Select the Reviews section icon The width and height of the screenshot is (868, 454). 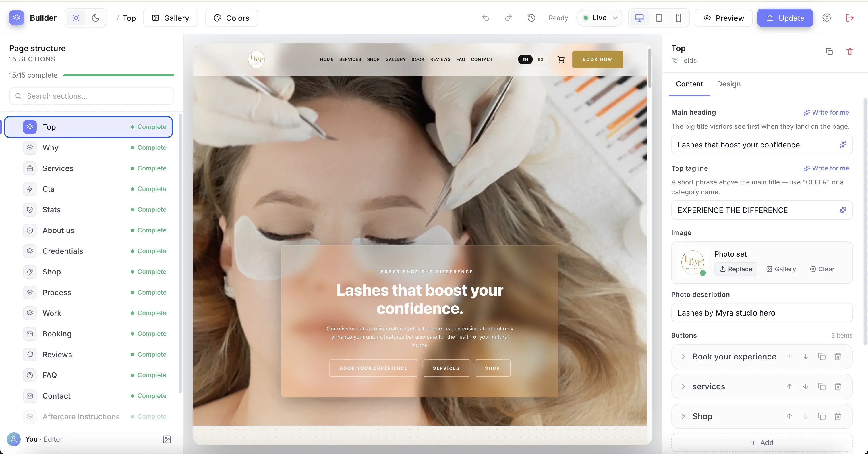pyautogui.click(x=30, y=354)
